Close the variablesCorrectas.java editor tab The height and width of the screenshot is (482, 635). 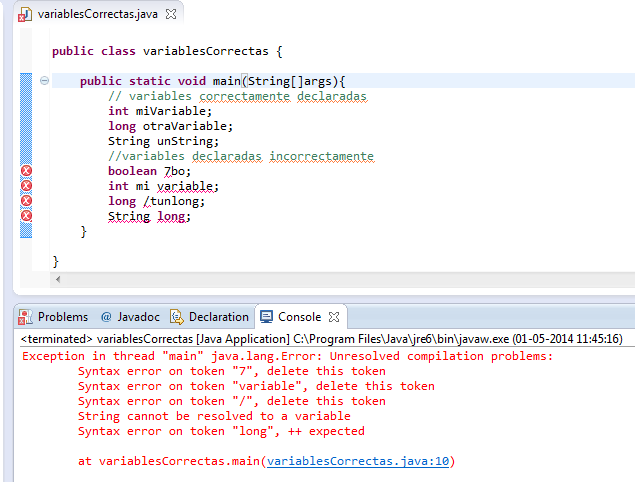click(171, 14)
